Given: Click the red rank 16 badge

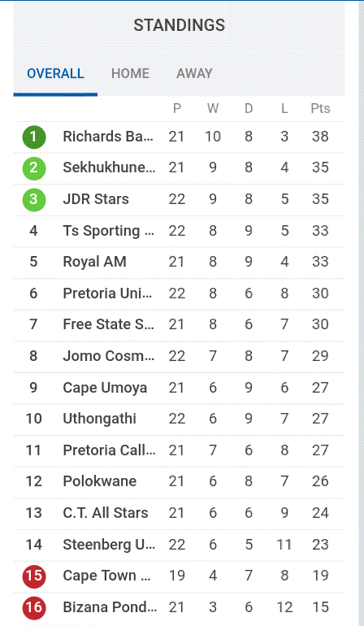Looking at the screenshot, I should (x=34, y=607).
